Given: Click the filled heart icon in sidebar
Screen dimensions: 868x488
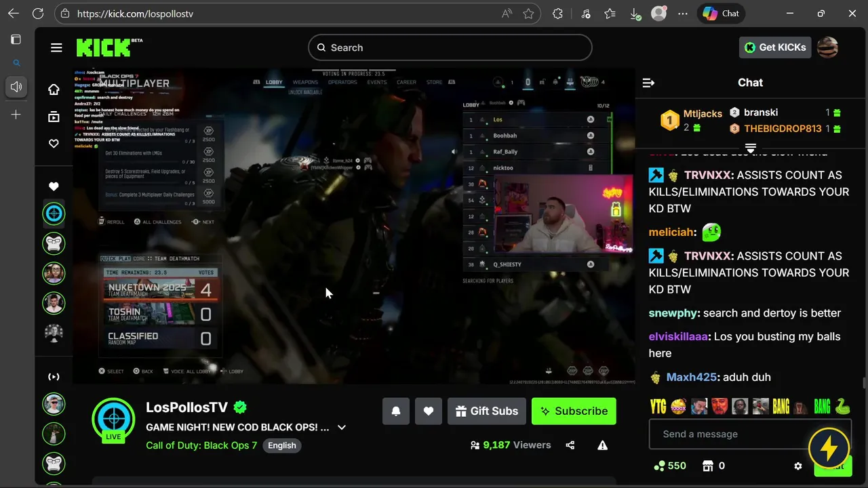Looking at the screenshot, I should (x=54, y=186).
